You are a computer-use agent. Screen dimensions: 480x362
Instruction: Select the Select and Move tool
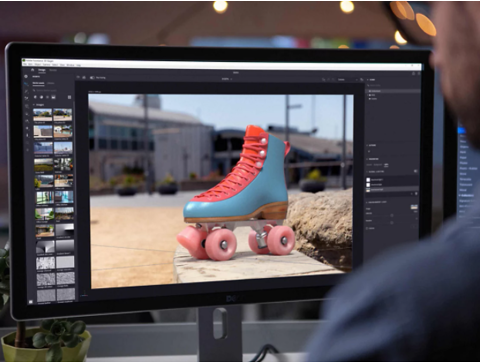26,84
